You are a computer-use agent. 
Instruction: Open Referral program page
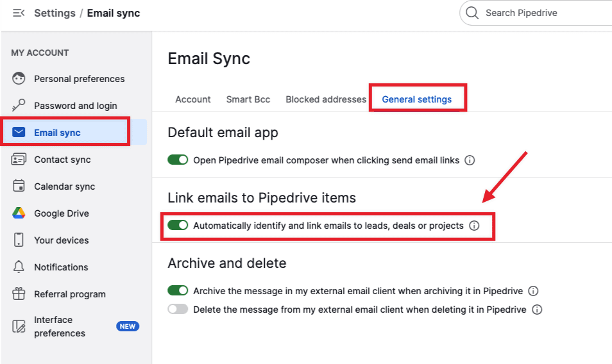click(x=69, y=294)
